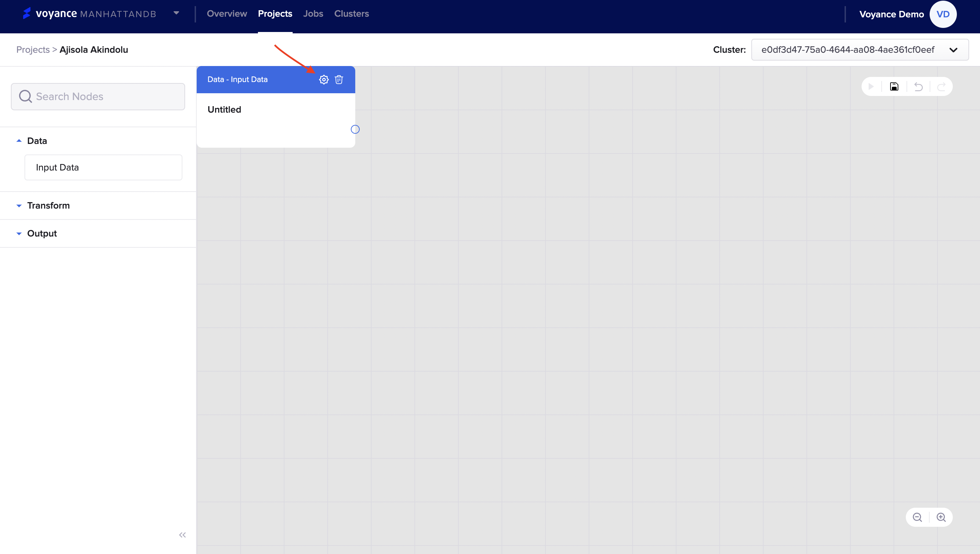Open the Cluster selection dropdown
The width and height of the screenshot is (980, 554).
pyautogui.click(x=860, y=50)
